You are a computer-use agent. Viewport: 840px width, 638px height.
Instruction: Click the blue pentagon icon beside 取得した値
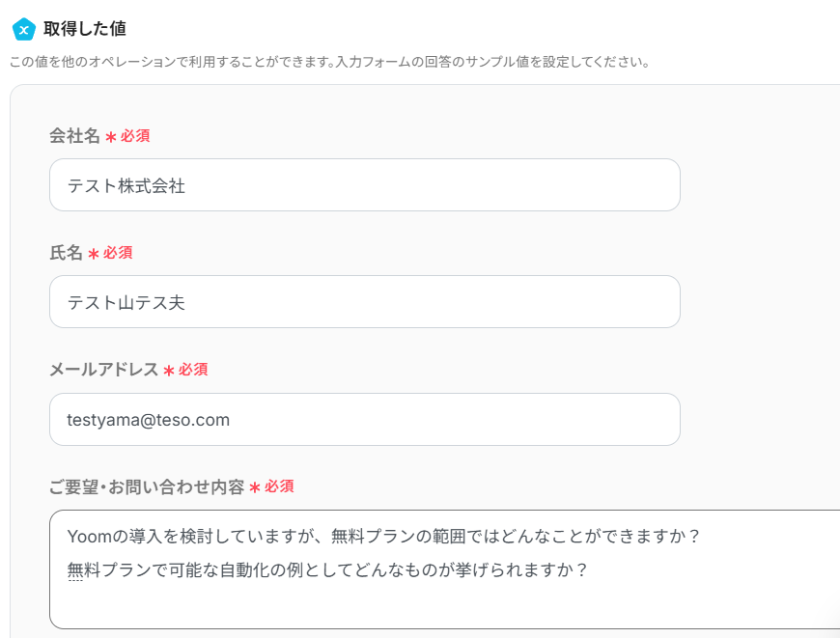click(x=24, y=29)
